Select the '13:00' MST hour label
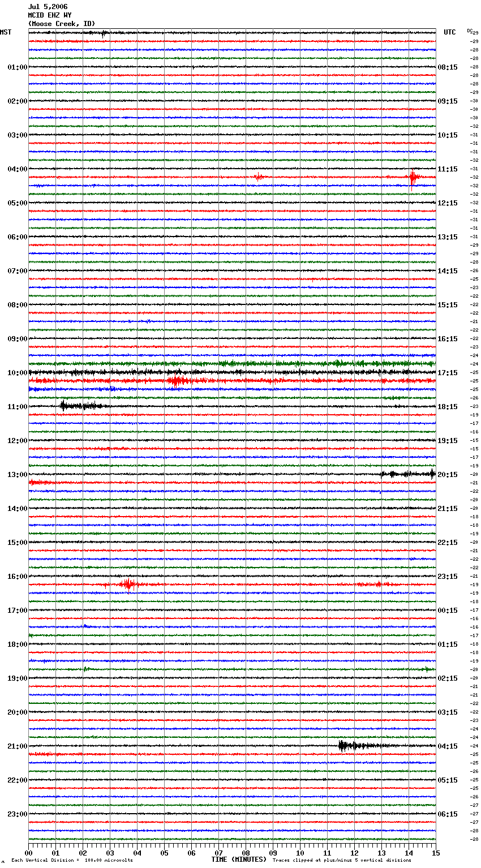 [18, 475]
